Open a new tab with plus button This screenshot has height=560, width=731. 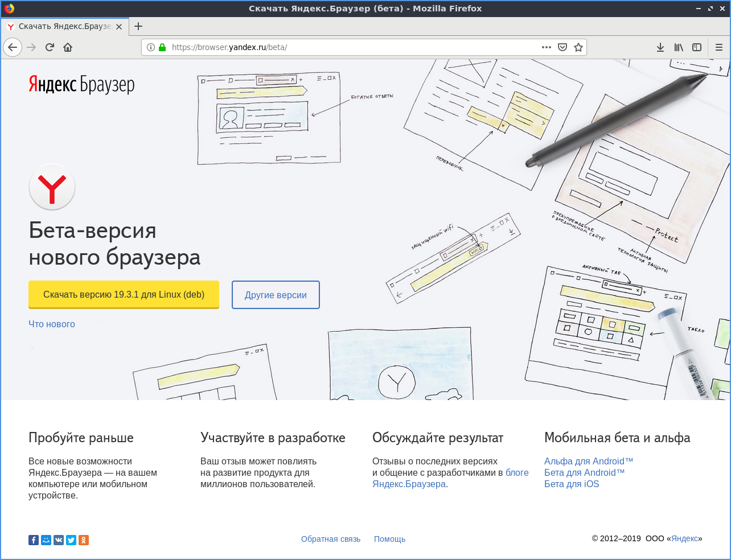138,26
